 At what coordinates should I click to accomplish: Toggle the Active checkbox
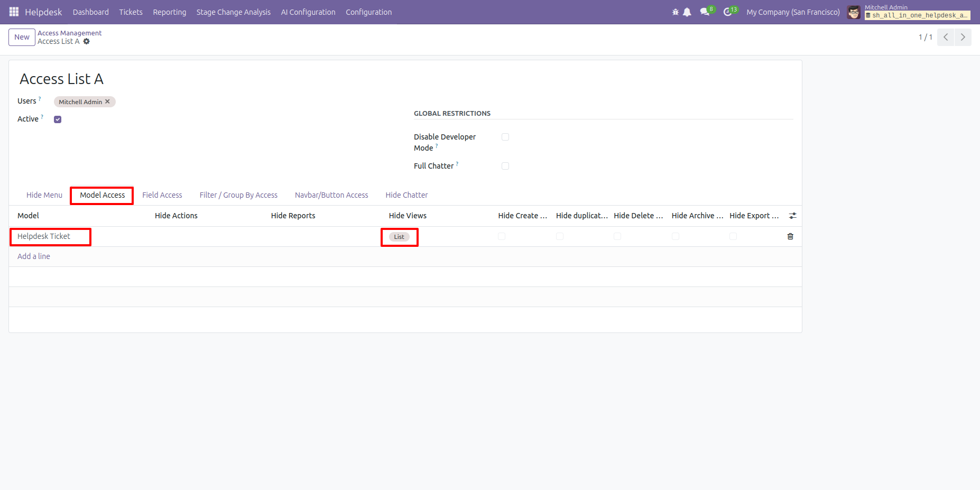(58, 119)
